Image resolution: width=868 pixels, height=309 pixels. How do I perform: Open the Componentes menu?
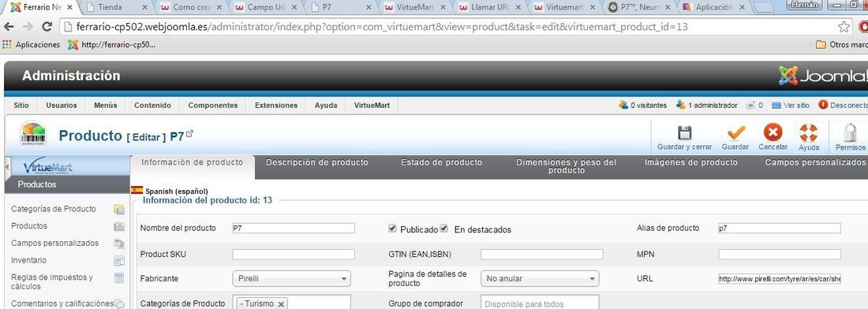tap(213, 106)
